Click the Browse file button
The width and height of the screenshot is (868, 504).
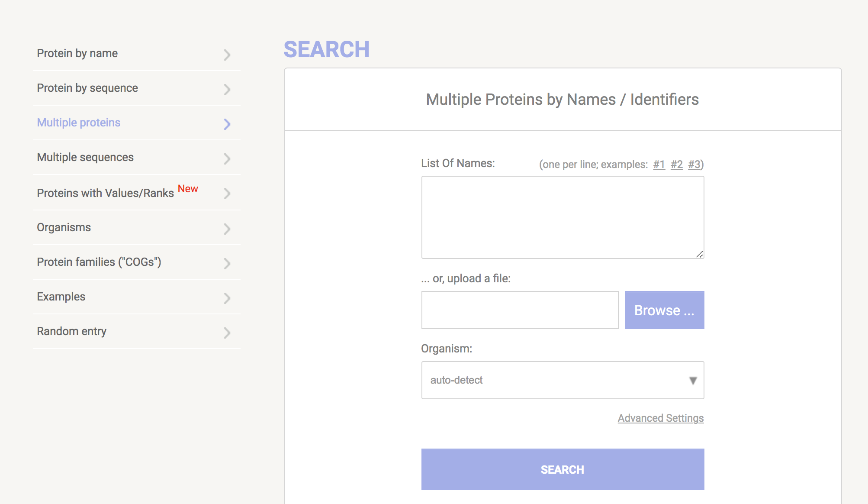664,310
